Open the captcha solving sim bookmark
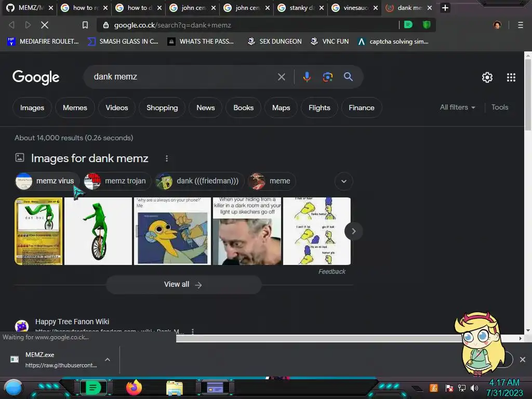The height and width of the screenshot is (399, 532). (393, 42)
